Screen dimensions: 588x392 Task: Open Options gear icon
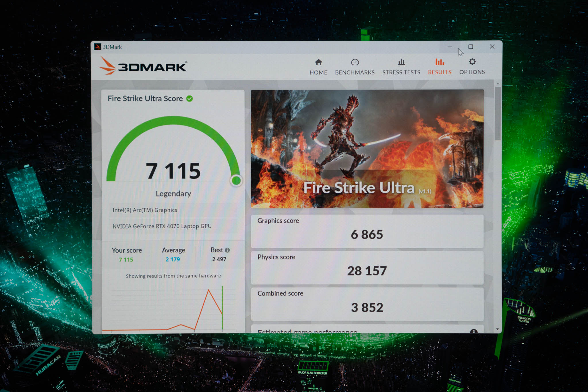click(472, 62)
